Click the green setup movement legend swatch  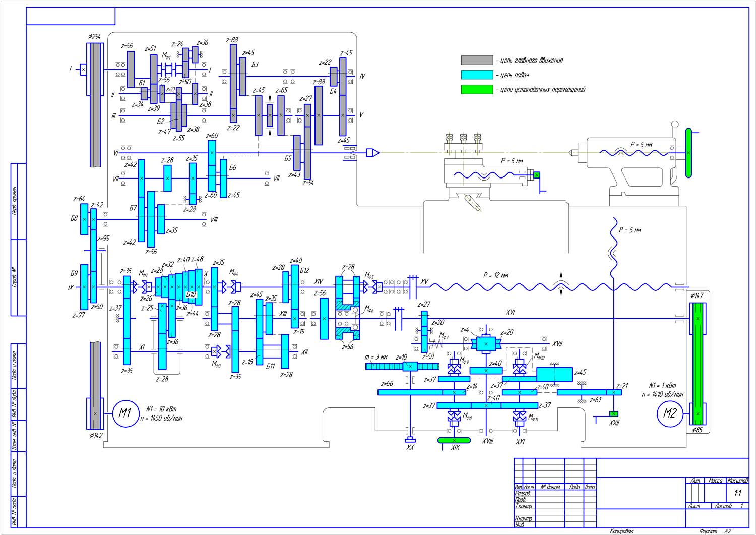(x=477, y=89)
